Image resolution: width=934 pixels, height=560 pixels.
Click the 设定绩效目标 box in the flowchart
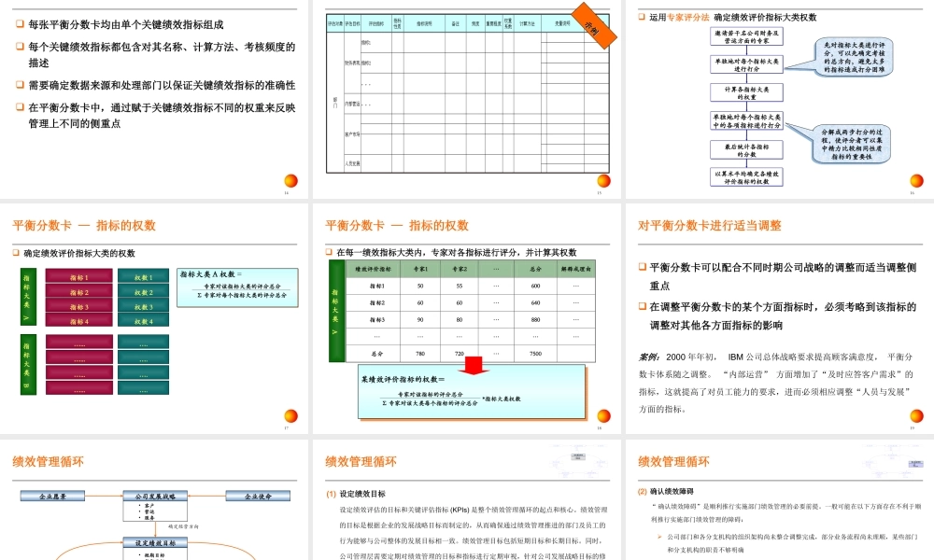click(x=155, y=543)
